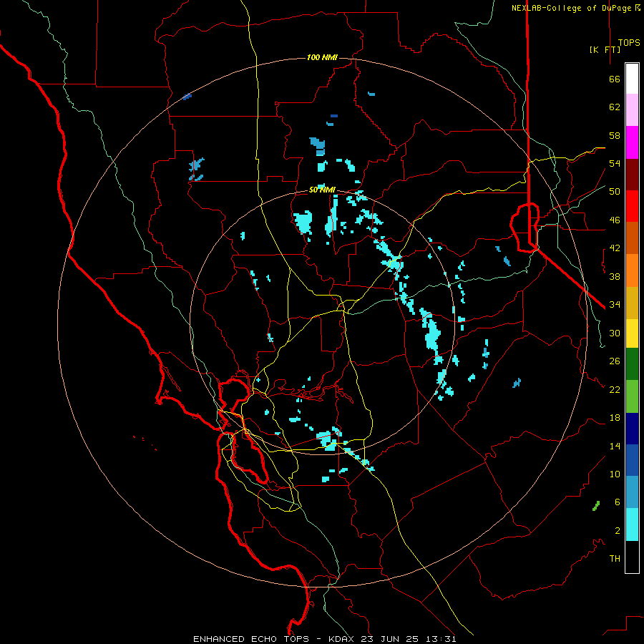644x644 pixels.
Task: Click the bright red legend swatch
Action: [632, 206]
